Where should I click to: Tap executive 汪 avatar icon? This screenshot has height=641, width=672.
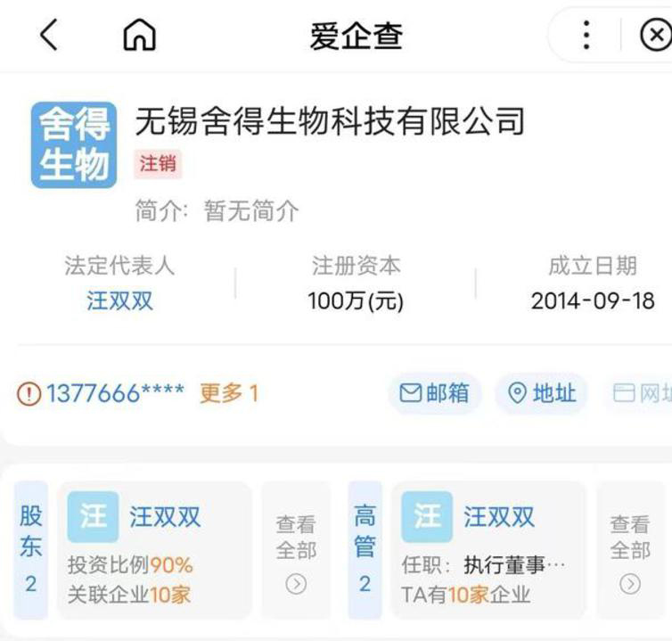(427, 517)
